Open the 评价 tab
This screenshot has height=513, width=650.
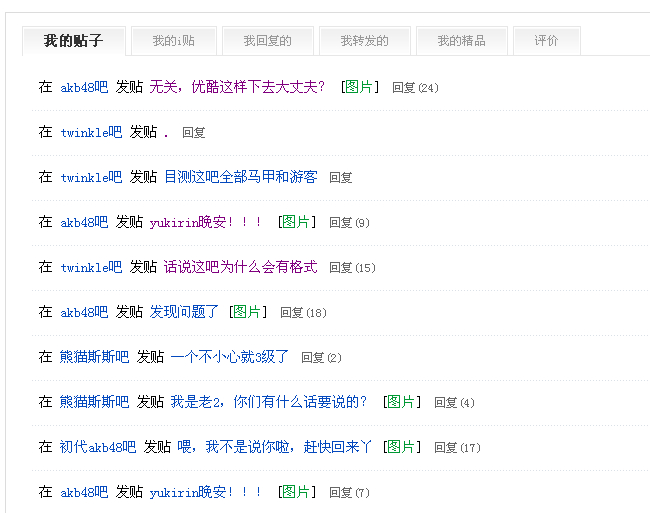(546, 41)
